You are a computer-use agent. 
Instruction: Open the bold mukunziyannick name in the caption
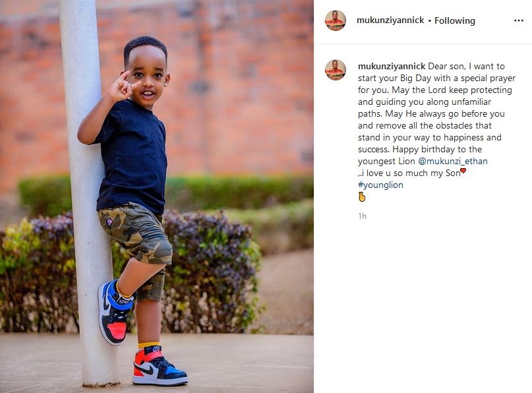392,66
